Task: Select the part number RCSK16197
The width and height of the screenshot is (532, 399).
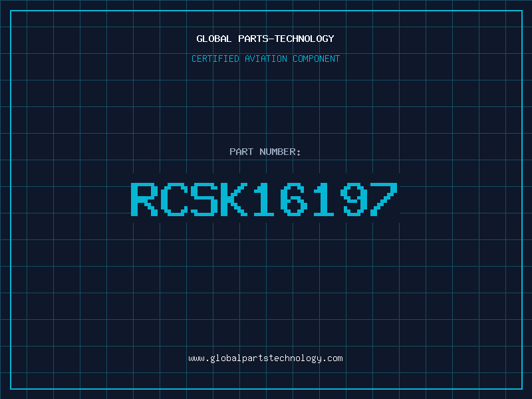Action: click(264, 199)
